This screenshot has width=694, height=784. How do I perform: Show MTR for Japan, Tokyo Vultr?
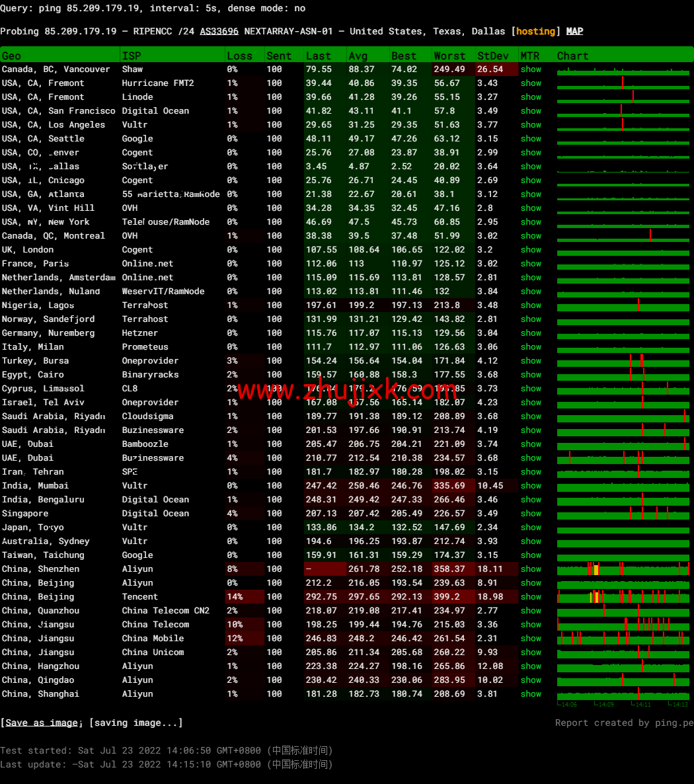[530, 528]
